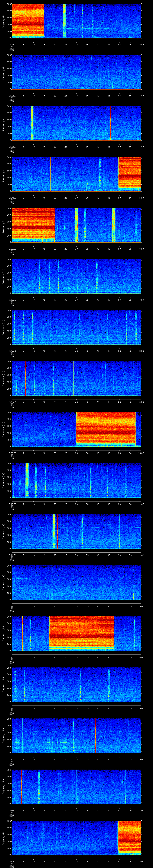Viewport: 153px width, 868px height.
Task: Tap the 14:00 end time label
Action: pos(141,657)
